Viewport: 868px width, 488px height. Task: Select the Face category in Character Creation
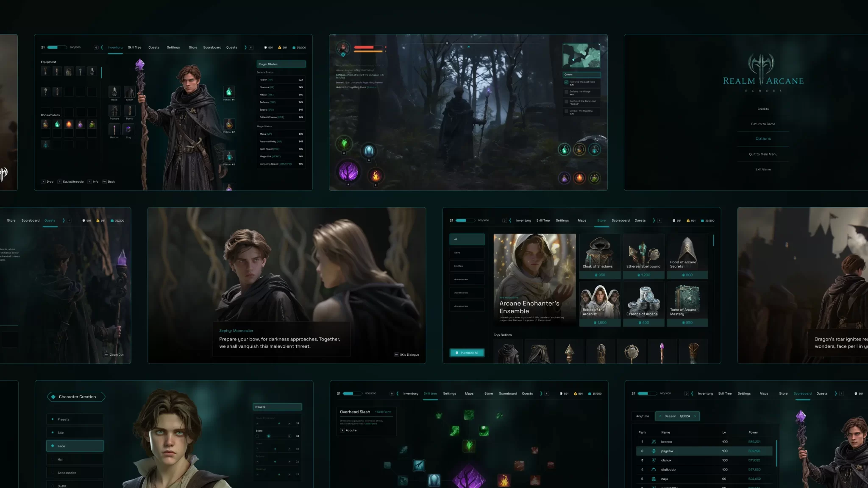point(75,446)
